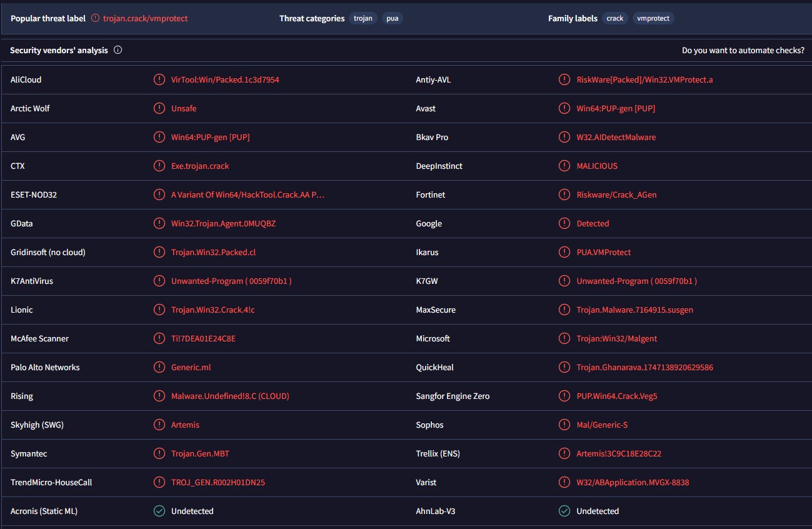Viewport: 812px width, 529px height.
Task: Click the Unwanted-Program result in K7GW row
Action: 636,281
